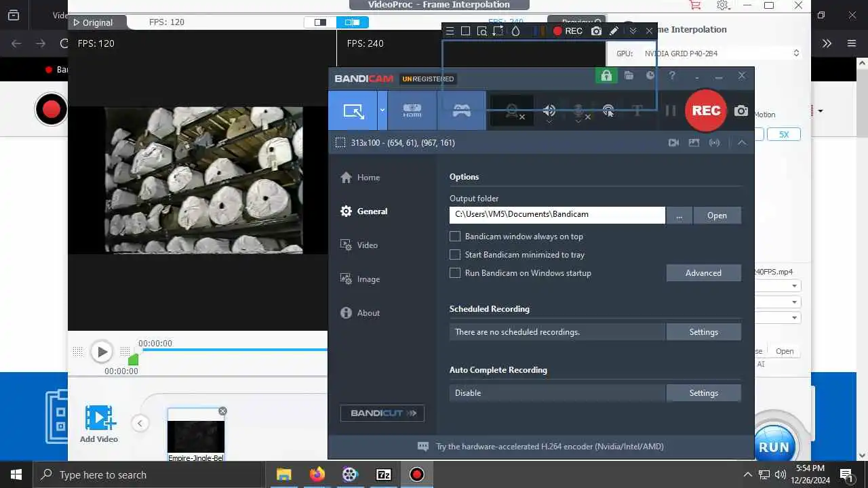Click the resize selection icon on floating bar
The image size is (868, 488).
pyautogui.click(x=498, y=31)
